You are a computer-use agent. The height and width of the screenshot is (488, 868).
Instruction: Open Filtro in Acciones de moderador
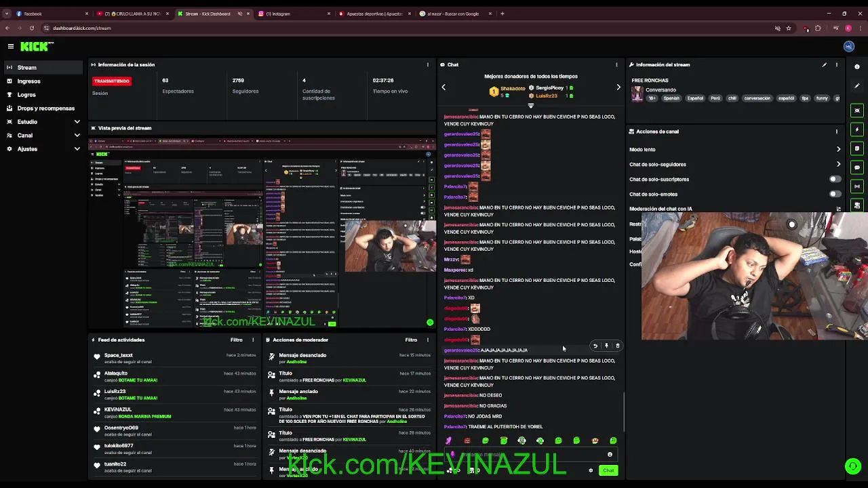pyautogui.click(x=411, y=340)
